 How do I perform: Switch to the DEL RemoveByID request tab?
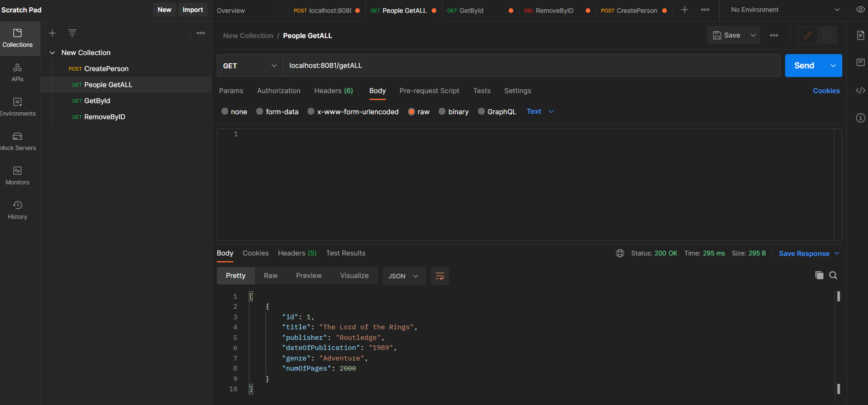[x=549, y=11]
